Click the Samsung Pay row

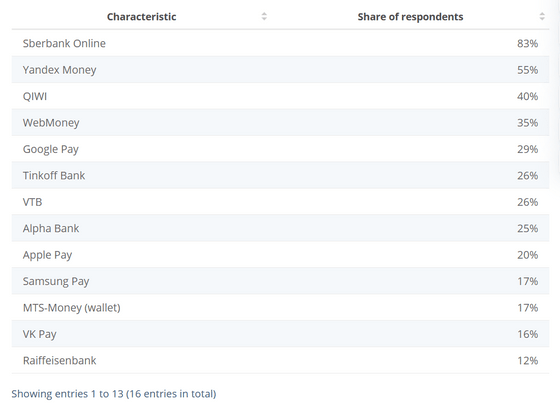pyautogui.click(x=280, y=281)
